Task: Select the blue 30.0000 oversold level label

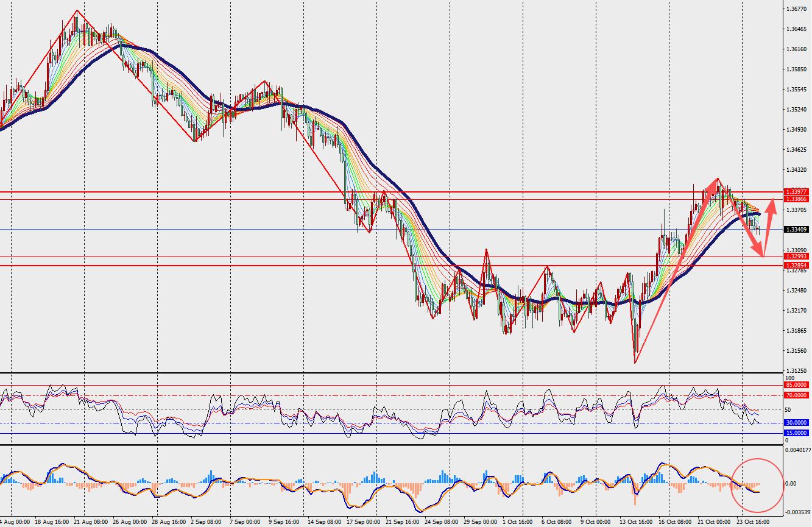Action: pyautogui.click(x=797, y=423)
